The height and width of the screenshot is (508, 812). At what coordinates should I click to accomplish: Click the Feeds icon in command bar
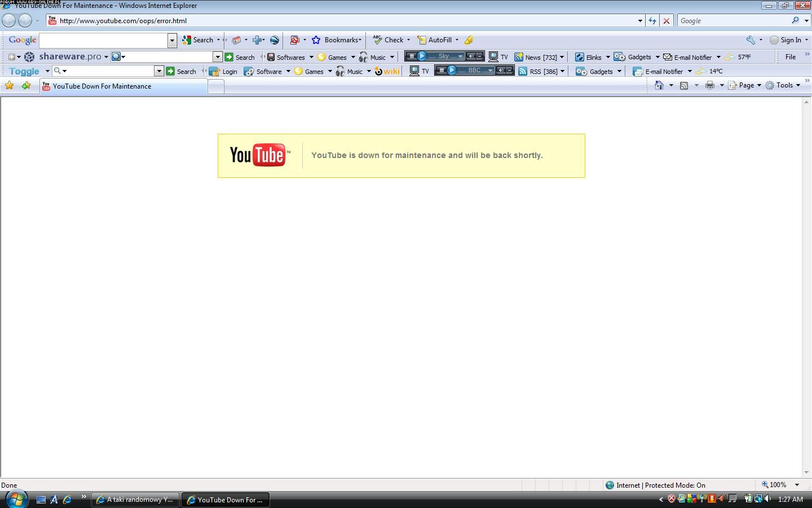684,85
